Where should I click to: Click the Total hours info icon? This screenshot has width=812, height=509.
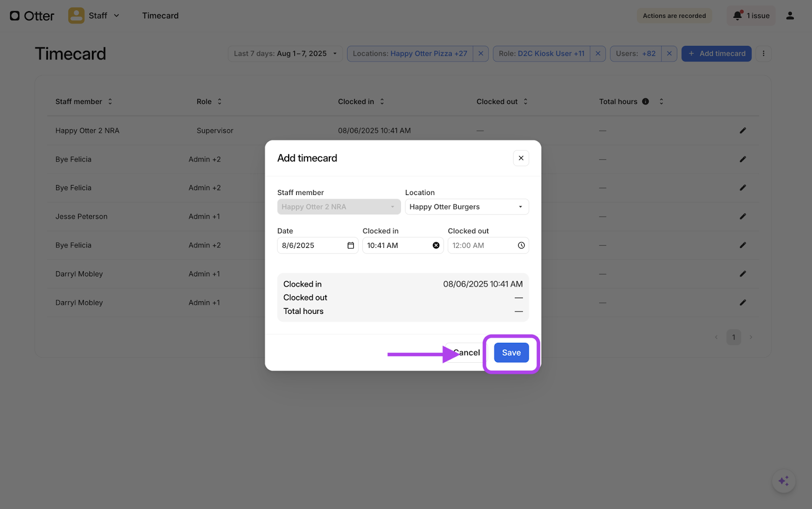pyautogui.click(x=646, y=102)
